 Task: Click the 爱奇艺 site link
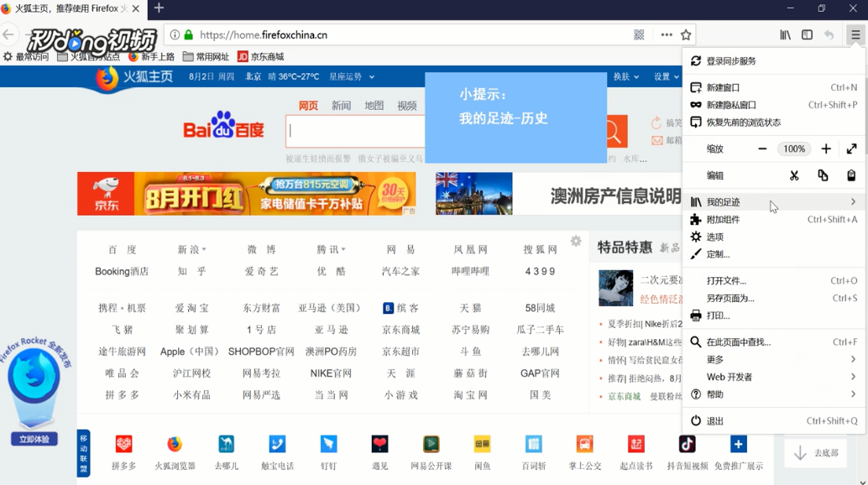[261, 272]
